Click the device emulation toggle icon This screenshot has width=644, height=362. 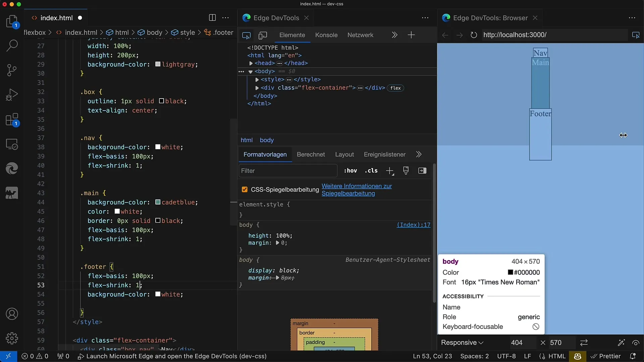coord(262,35)
